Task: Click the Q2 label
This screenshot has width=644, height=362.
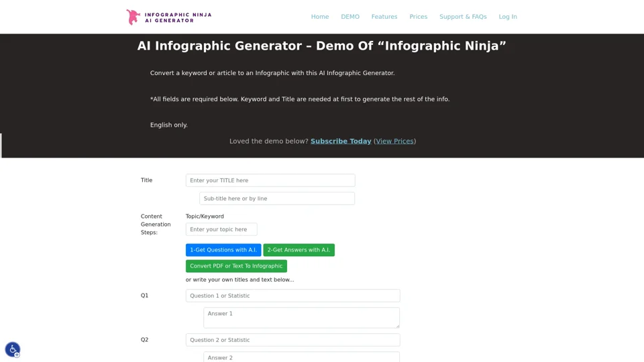Action: coord(145,340)
